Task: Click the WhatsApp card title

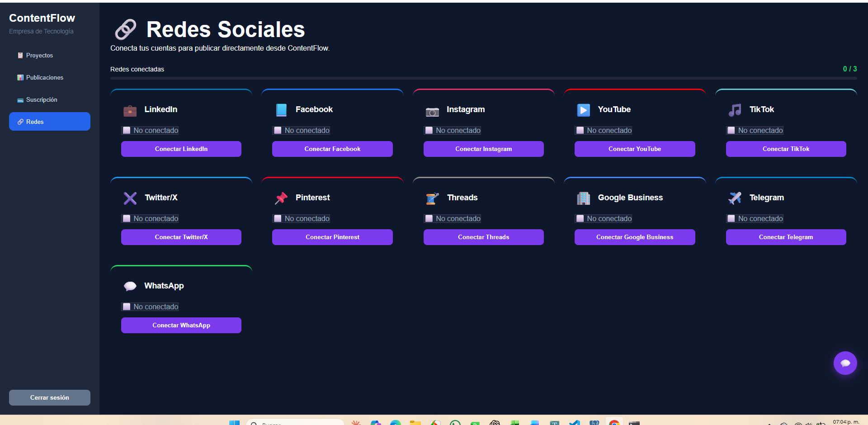Action: pyautogui.click(x=164, y=286)
